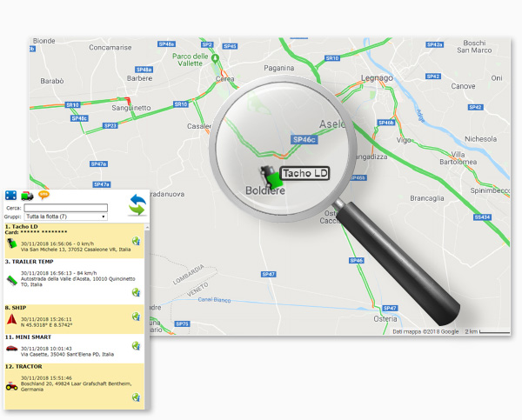Viewport: 522px width, 420px height.
Task: Click the vehicle list scrollbar up arrow
Action: click(x=147, y=227)
